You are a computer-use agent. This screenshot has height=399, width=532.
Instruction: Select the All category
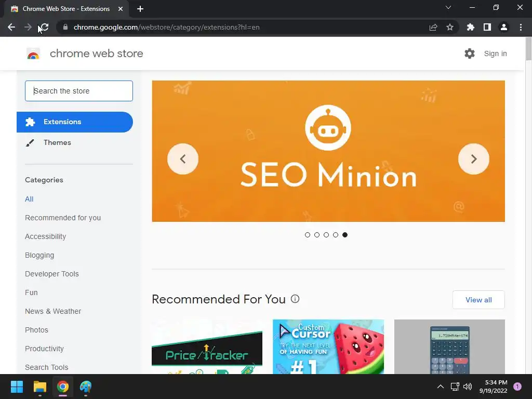(29, 199)
